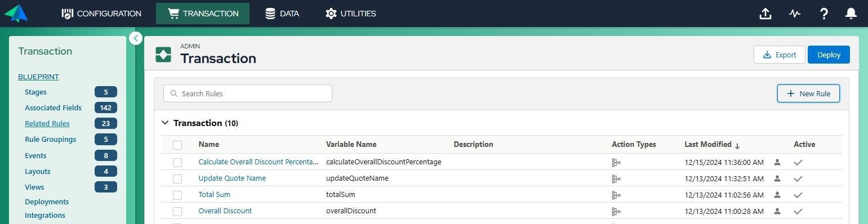This screenshot has height=224, width=868.
Task: Click the 12/13/2024 11:02:56 AM timestamp
Action: coord(724,195)
